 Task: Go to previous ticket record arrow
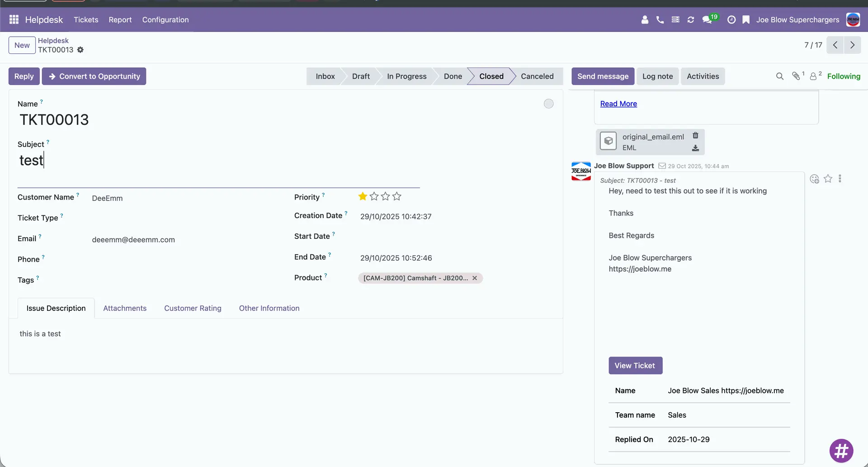(x=835, y=45)
